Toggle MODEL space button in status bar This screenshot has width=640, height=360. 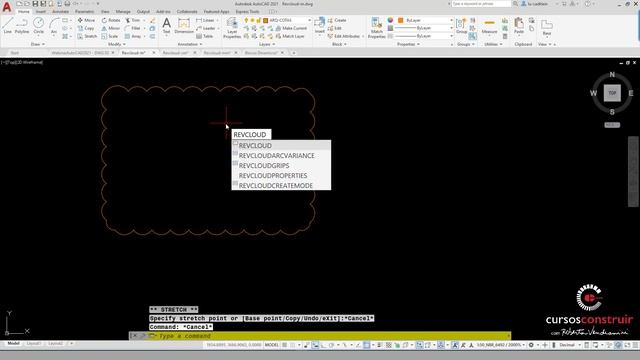tap(271, 345)
